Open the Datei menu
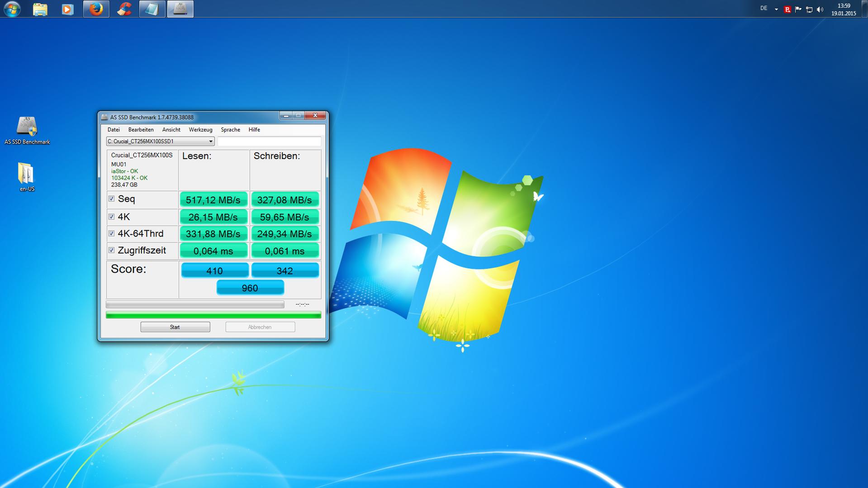868x488 pixels. (x=114, y=129)
